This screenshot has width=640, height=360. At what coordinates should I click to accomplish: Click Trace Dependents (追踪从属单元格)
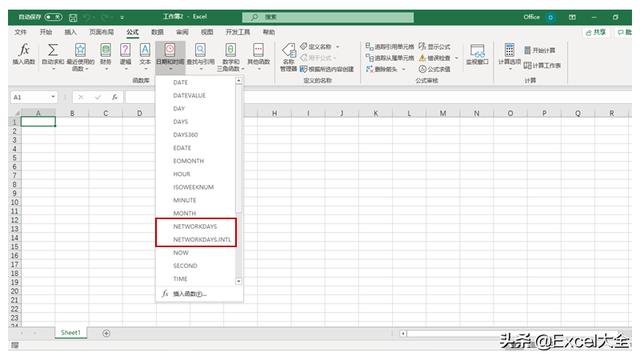click(x=389, y=58)
